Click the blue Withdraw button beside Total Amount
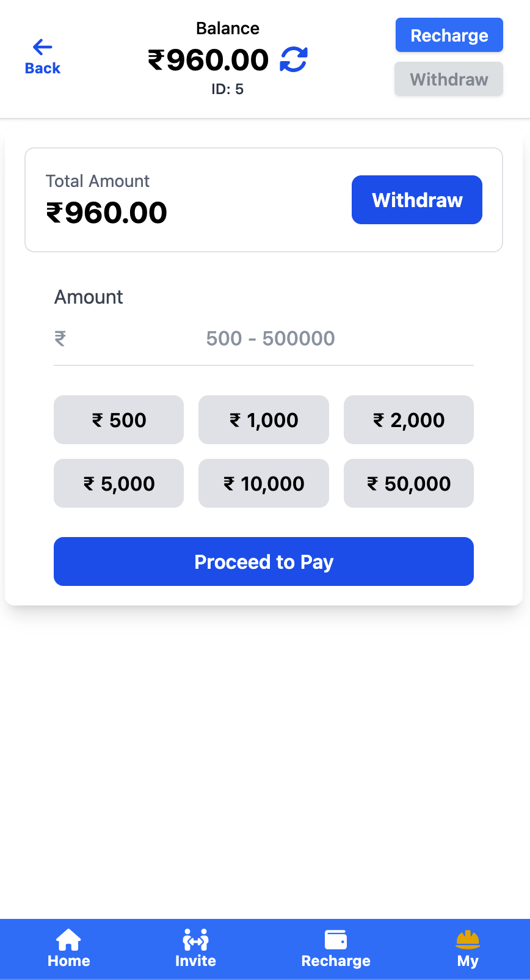Image resolution: width=530 pixels, height=980 pixels. coord(417,200)
